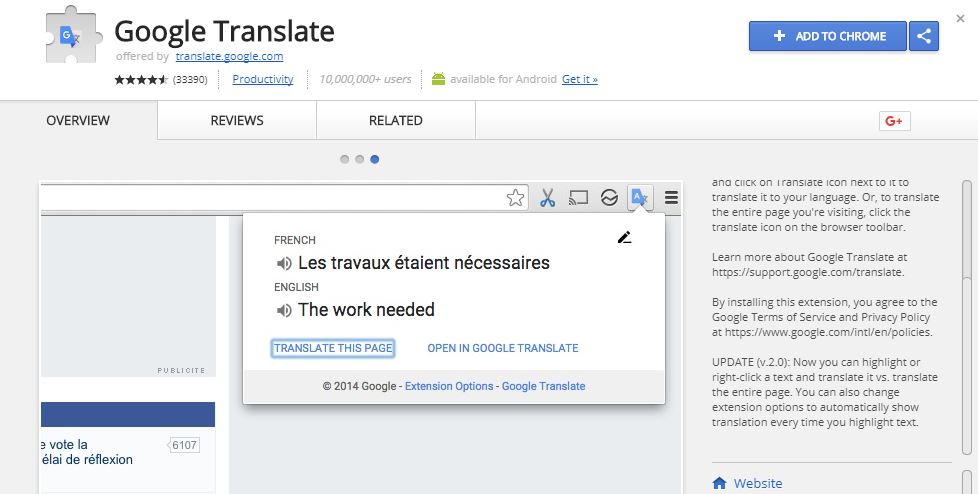The height and width of the screenshot is (494, 978).
Task: Click the screenshot's address bar field
Action: (284, 198)
